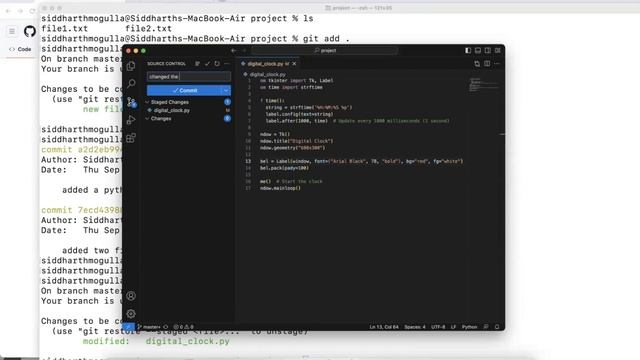Click the Staged Changes count badge

227,102
